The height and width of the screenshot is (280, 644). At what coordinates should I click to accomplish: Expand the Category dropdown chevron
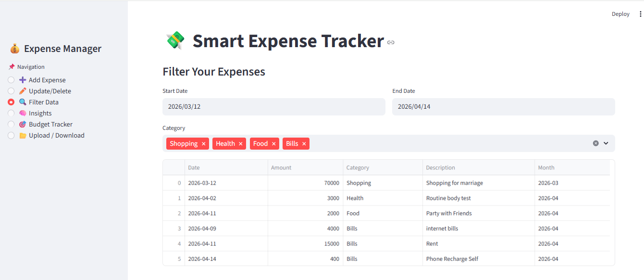[606, 143]
